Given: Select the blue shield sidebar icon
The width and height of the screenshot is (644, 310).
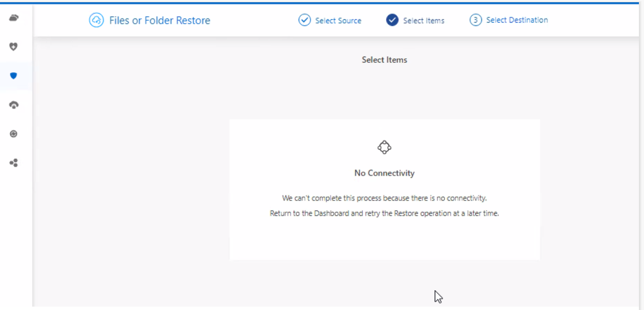Looking at the screenshot, I should (14, 76).
